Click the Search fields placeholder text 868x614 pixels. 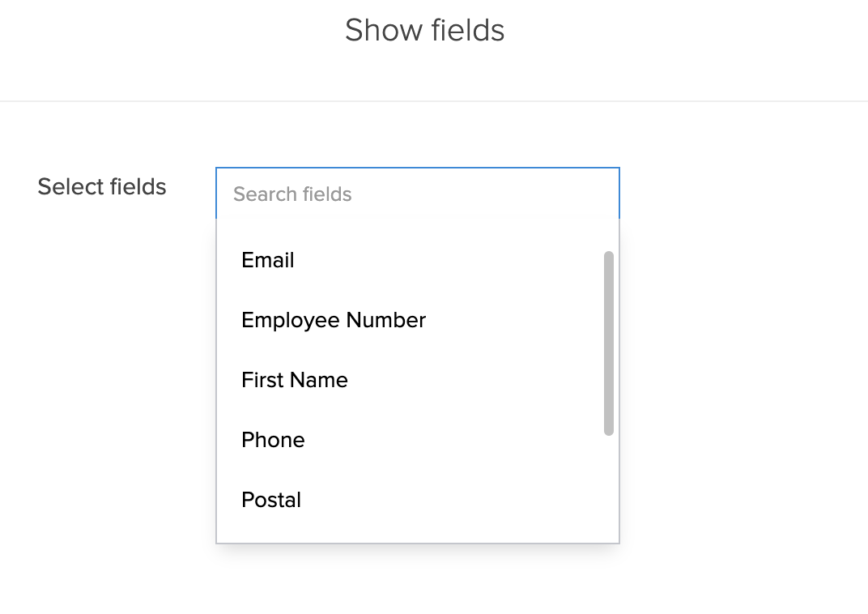292,194
